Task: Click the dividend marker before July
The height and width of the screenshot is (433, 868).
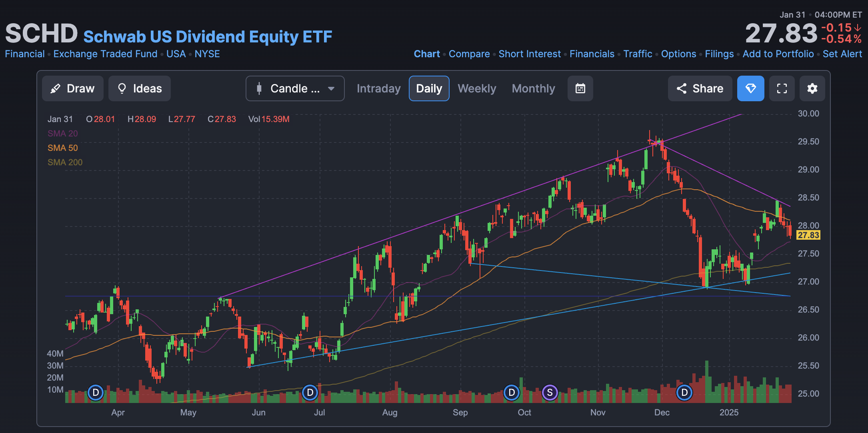Action: click(310, 393)
